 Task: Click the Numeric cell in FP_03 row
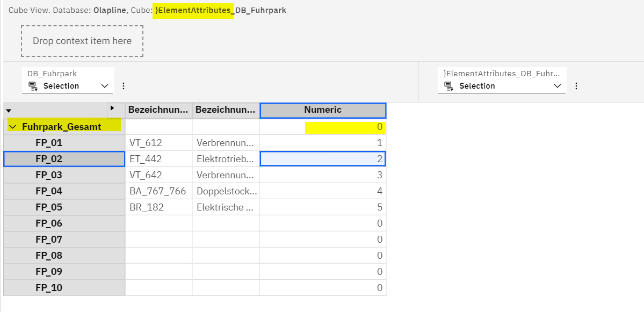coord(322,175)
